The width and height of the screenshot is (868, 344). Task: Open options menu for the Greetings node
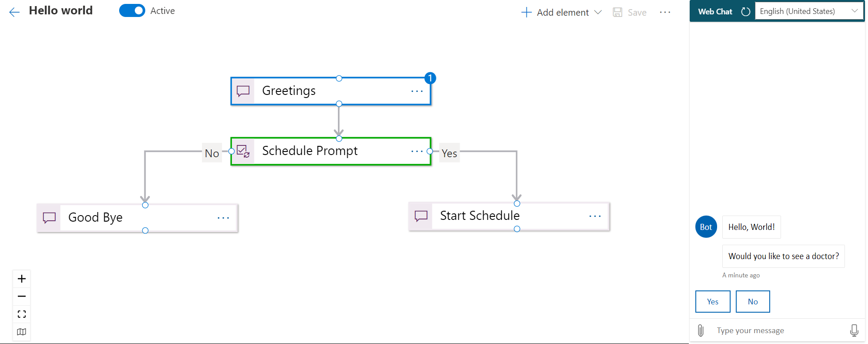coord(417,91)
